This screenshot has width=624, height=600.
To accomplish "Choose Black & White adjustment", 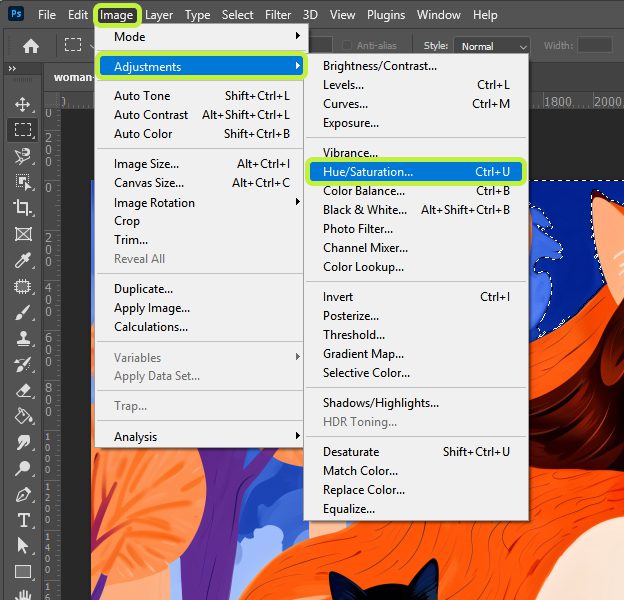I will coord(416,210).
